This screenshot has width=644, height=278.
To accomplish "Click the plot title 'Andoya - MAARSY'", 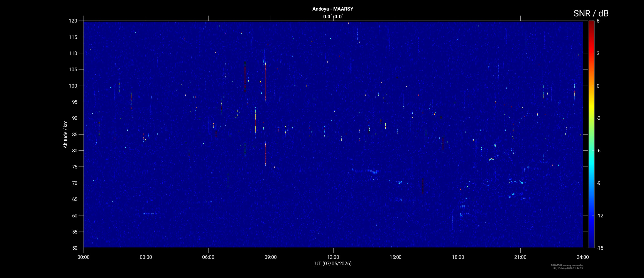I will [x=333, y=9].
